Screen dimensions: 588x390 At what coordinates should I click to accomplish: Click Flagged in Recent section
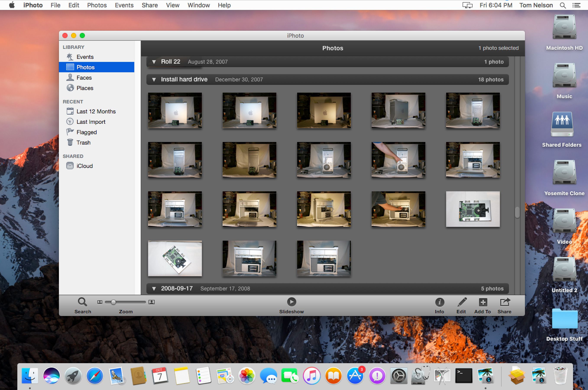(x=86, y=132)
